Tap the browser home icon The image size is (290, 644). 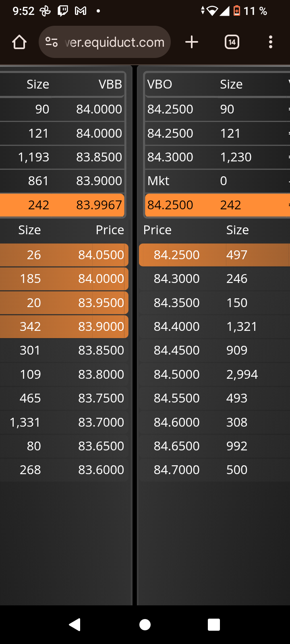coord(19,42)
